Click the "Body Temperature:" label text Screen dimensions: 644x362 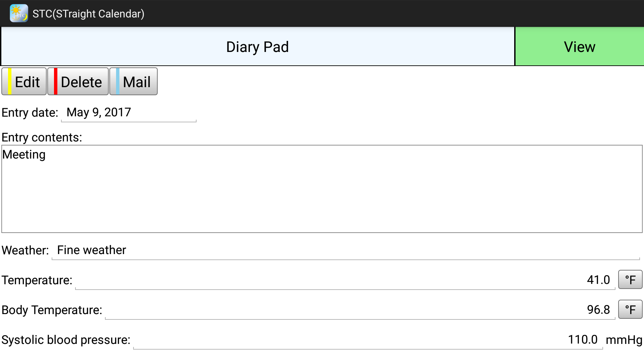coord(52,310)
